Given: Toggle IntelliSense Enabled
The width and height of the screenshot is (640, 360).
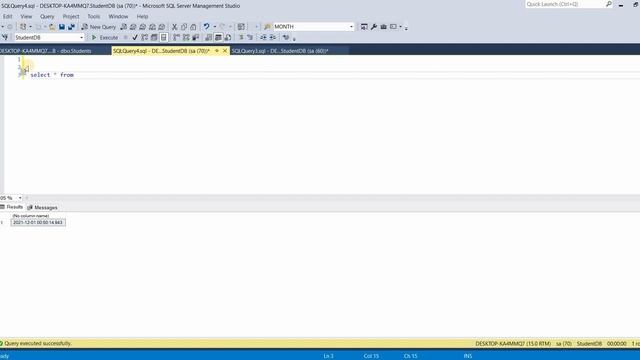Looking at the screenshot, I should click(164, 38).
